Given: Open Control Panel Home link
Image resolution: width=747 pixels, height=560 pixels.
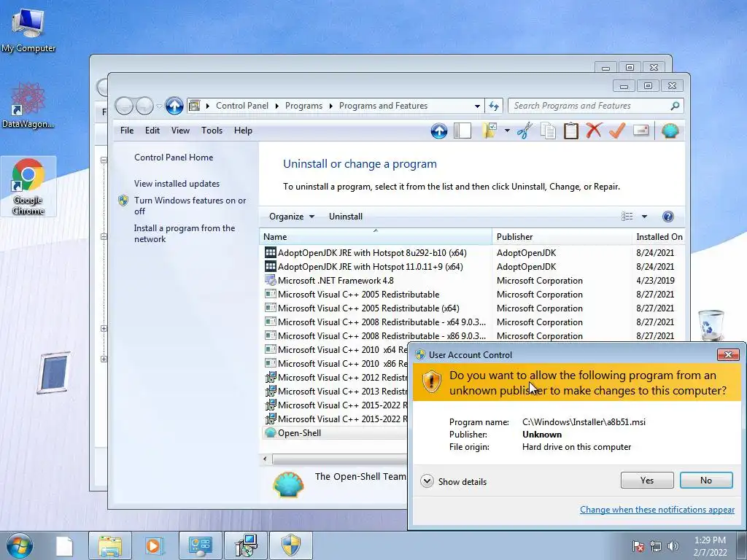Looking at the screenshot, I should (x=174, y=157).
